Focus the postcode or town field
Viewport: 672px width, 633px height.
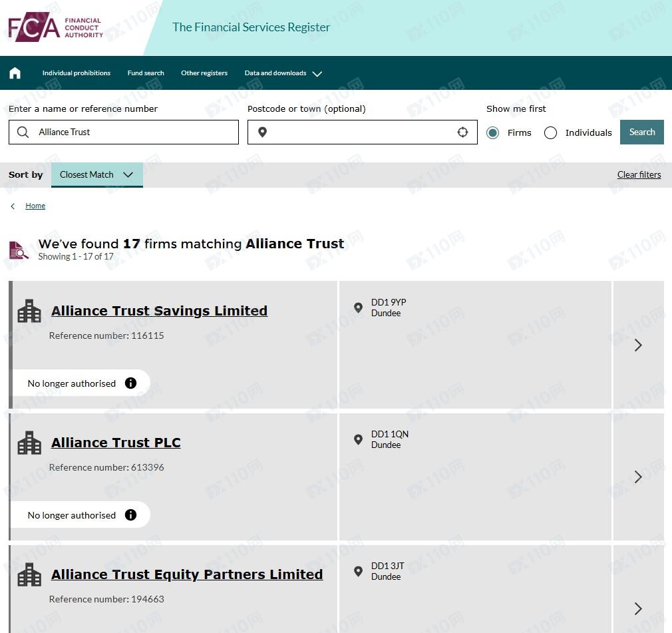point(362,132)
